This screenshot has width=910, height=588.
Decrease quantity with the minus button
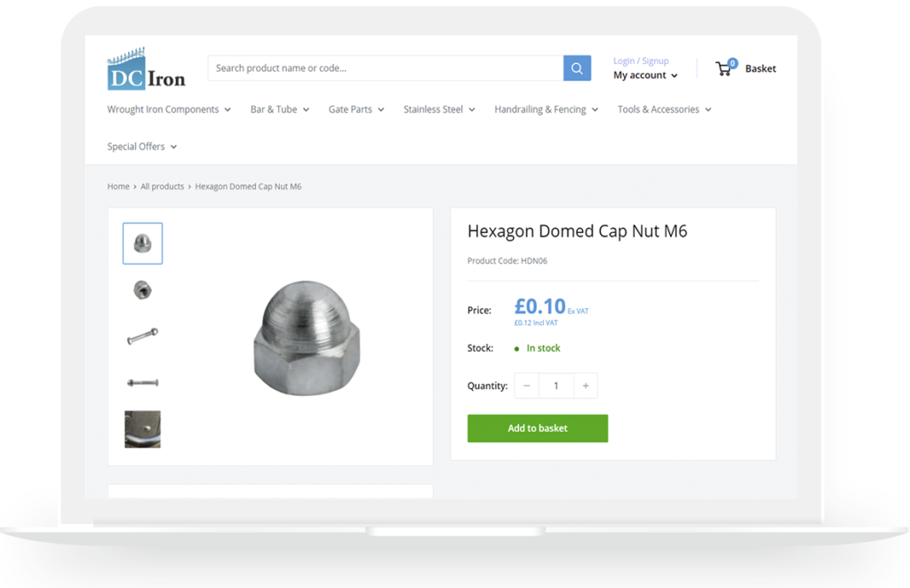526,385
